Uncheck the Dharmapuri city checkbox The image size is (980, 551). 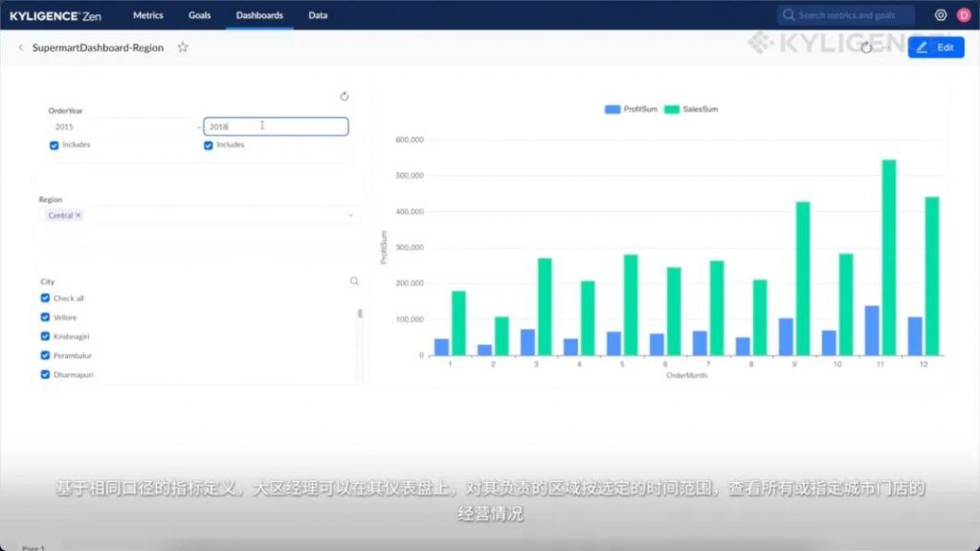45,375
